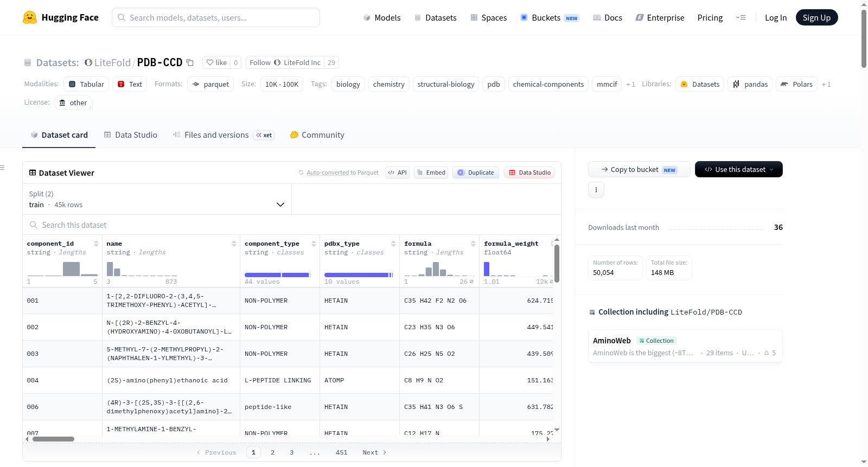Open Buckets in the navigation bar
The image size is (868, 467).
[x=550, y=17]
